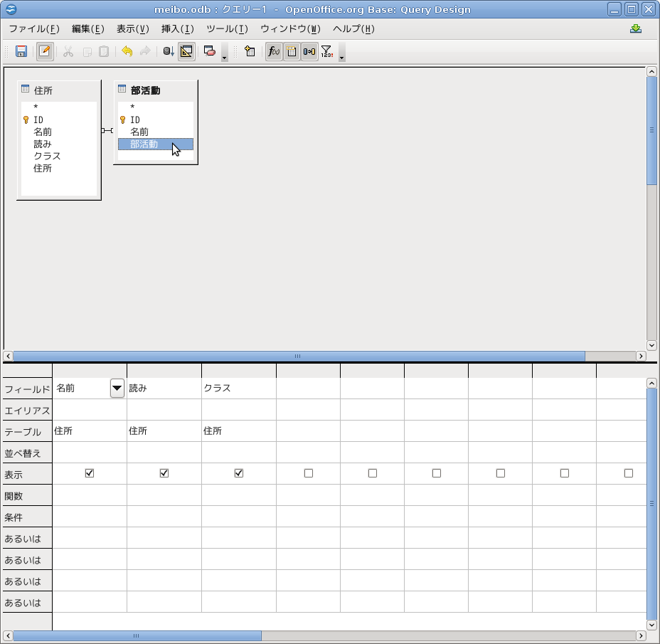Uncheck the visible checkbox for 名前 column

coord(90,473)
